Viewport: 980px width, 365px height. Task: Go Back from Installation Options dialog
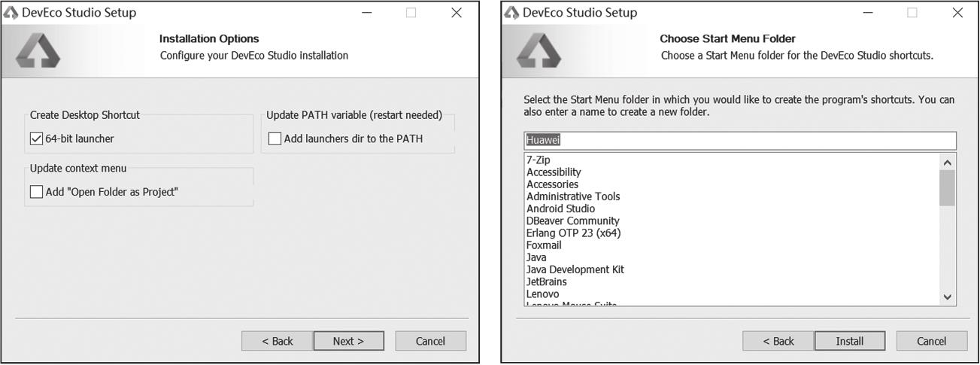[x=277, y=341]
